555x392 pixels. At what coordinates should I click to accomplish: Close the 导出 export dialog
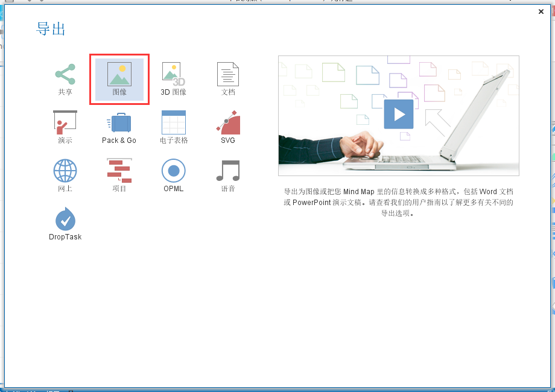(541, 11)
